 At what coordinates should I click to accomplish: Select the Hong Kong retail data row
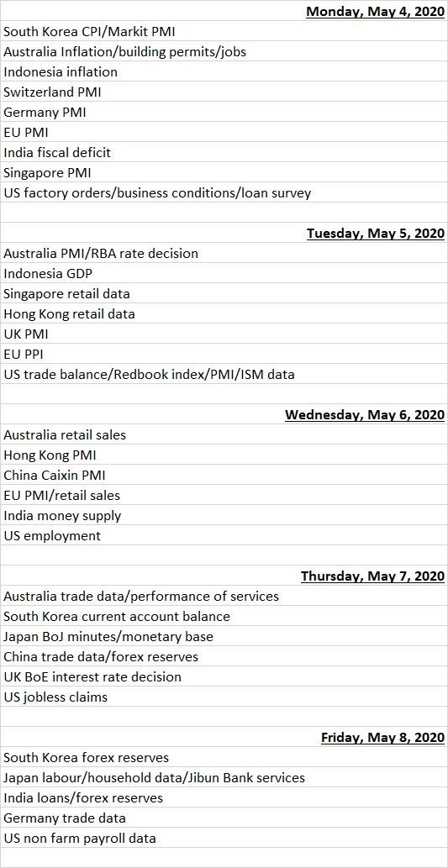(224, 314)
